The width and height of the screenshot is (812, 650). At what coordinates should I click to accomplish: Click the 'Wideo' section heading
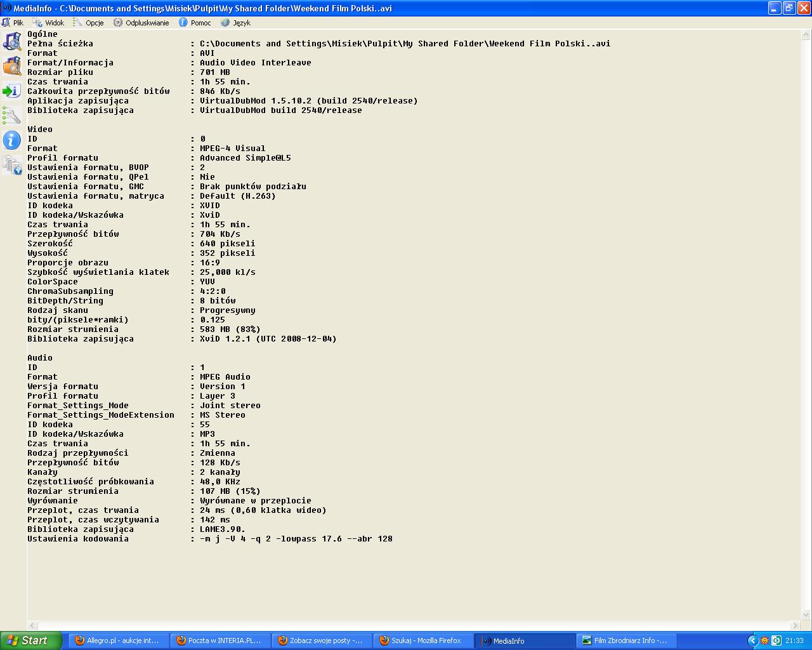pos(40,129)
